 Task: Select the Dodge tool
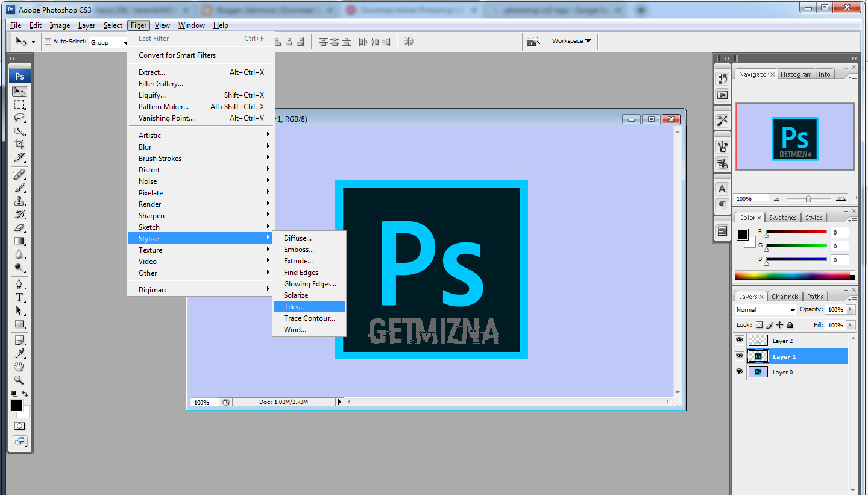(x=20, y=267)
